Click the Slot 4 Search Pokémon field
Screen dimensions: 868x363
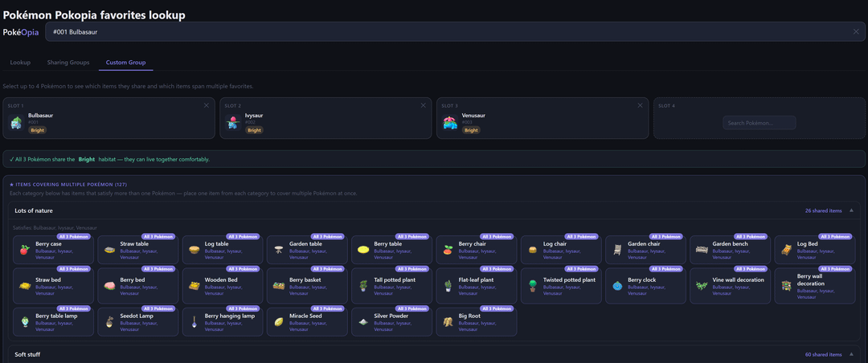click(759, 123)
